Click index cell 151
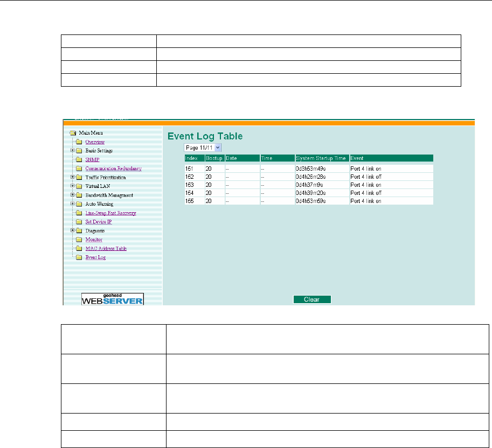 (x=195, y=169)
